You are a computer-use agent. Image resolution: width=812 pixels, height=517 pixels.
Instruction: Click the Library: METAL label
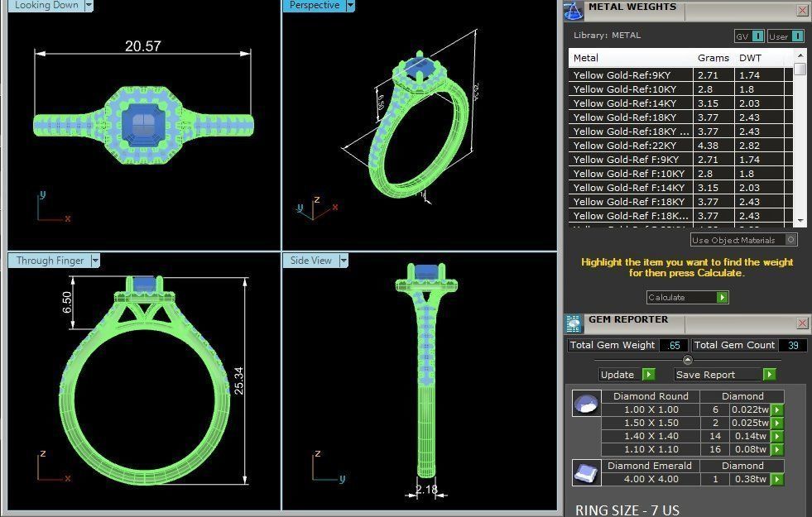(607, 36)
